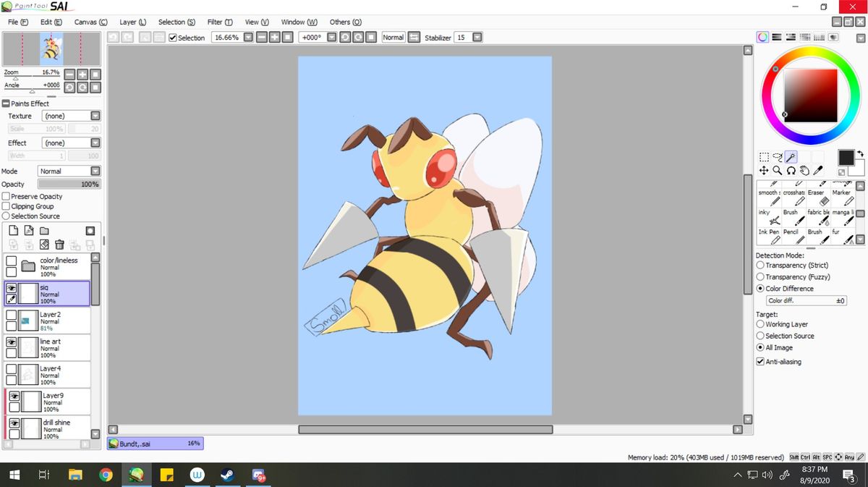Image resolution: width=868 pixels, height=487 pixels.
Task: Zoom in using navigator plus button
Action: click(x=82, y=74)
